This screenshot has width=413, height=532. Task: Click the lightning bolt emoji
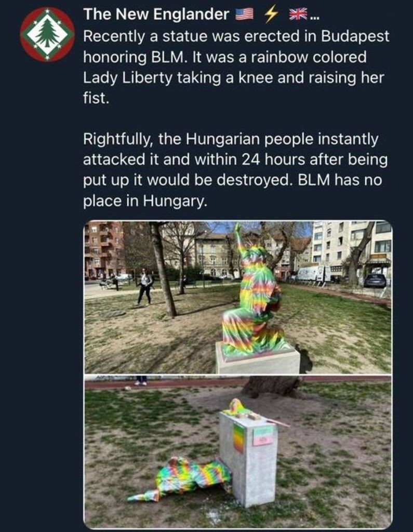[x=272, y=14]
